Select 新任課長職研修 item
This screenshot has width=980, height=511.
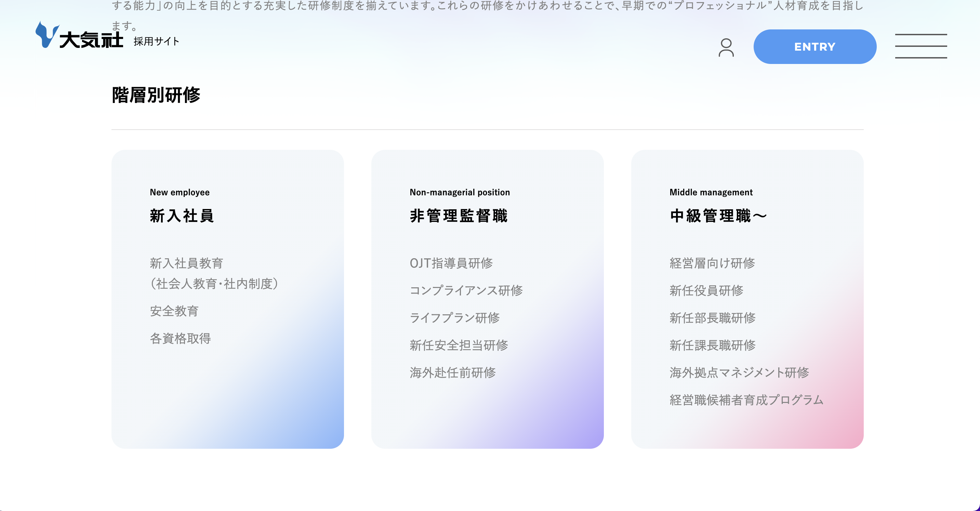(x=713, y=345)
